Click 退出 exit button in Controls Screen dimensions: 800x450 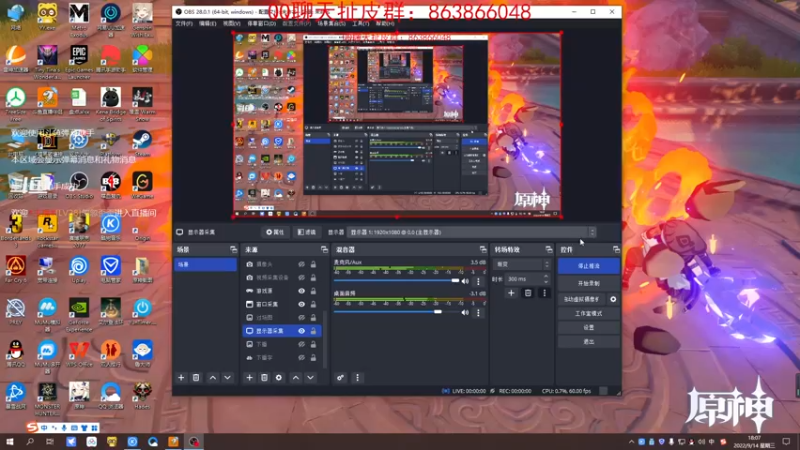pyautogui.click(x=589, y=342)
